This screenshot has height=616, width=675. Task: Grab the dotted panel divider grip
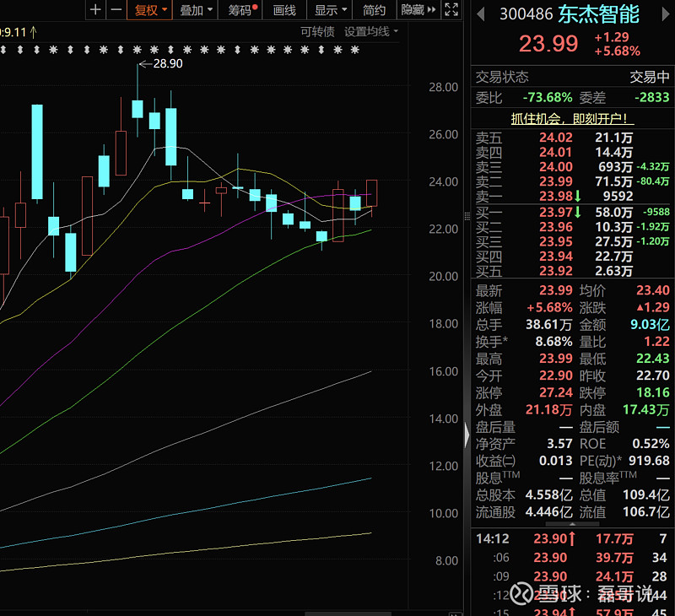pyautogui.click(x=467, y=216)
